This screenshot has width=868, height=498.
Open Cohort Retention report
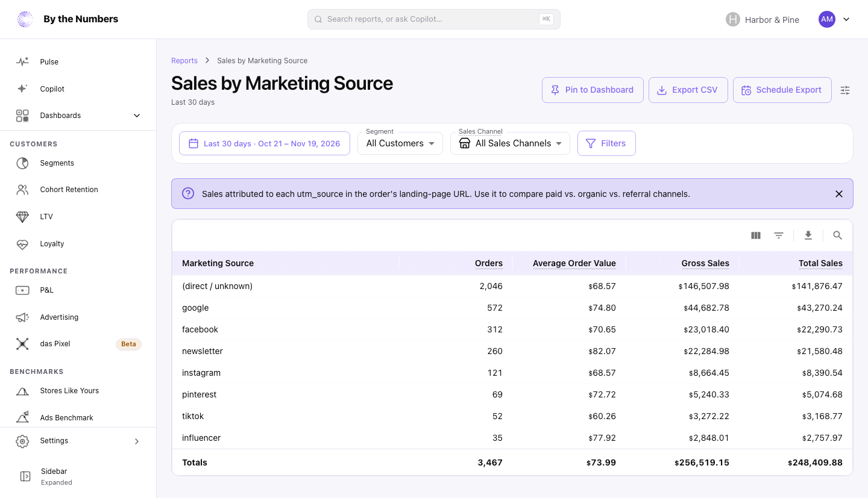point(78,190)
